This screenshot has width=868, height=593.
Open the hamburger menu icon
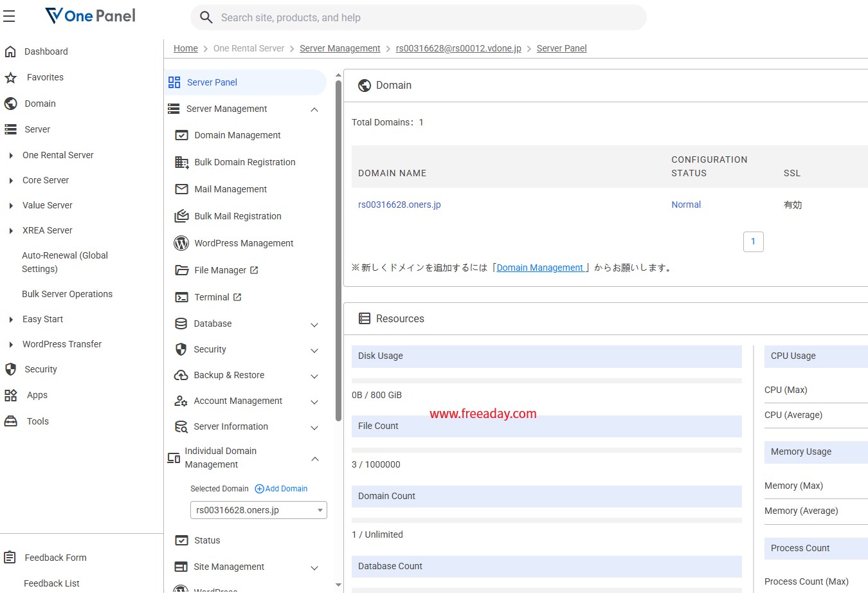(x=9, y=17)
